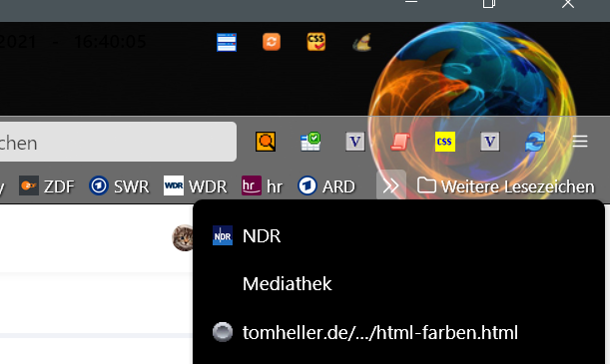The width and height of the screenshot is (610, 364).
Task: Open the ZDF bookmark
Action: 46,186
